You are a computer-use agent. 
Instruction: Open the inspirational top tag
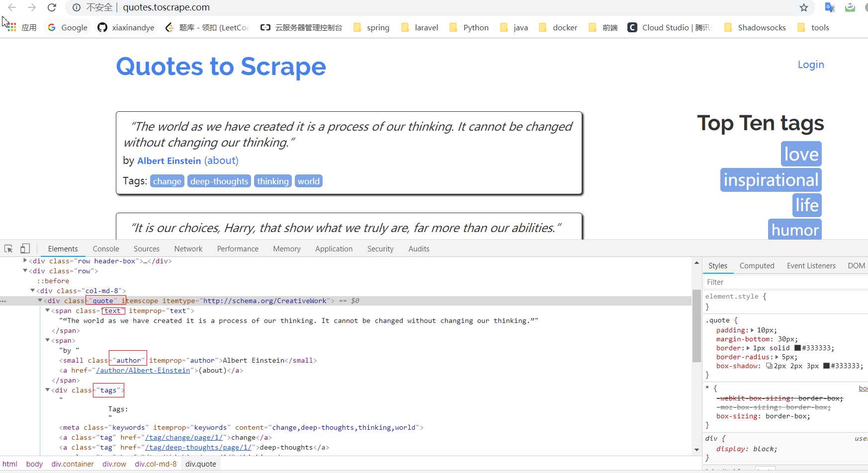click(x=771, y=180)
